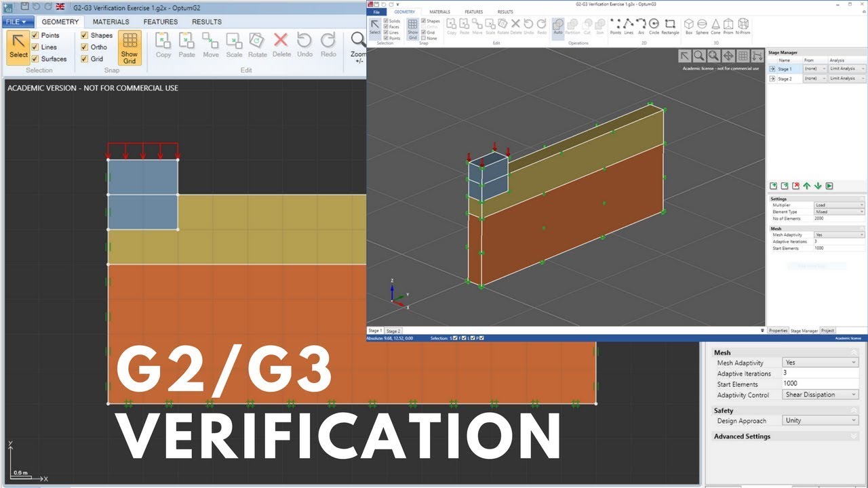Click Paste icon in OptumG2 Edit group

pos(186,46)
